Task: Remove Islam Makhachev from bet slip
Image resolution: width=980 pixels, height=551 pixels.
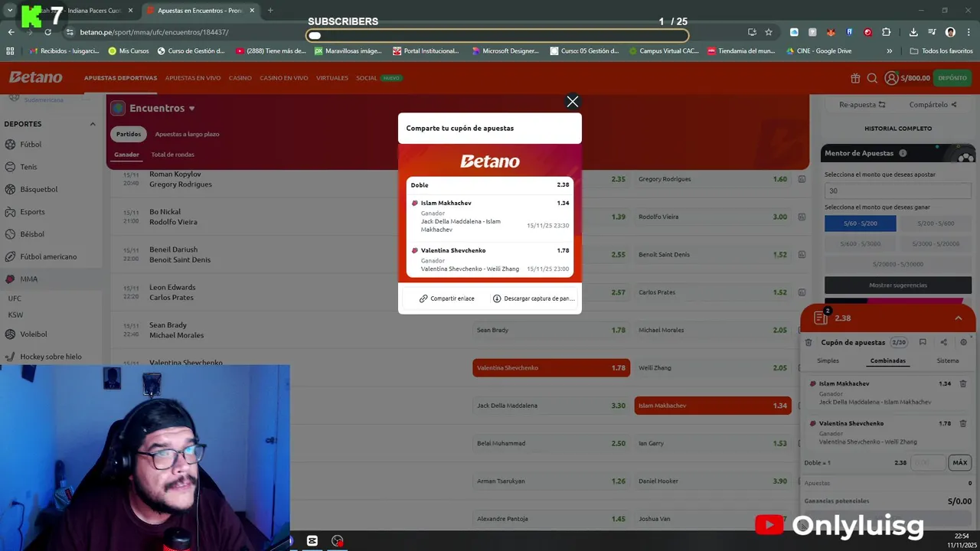Action: click(963, 383)
